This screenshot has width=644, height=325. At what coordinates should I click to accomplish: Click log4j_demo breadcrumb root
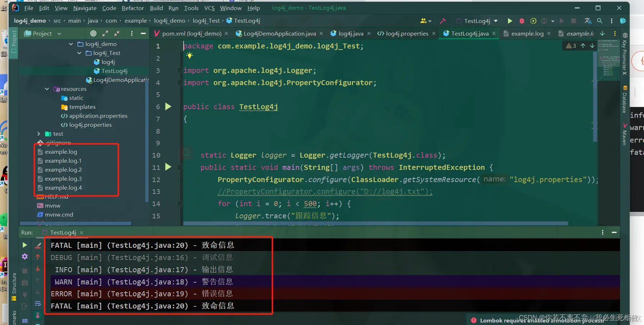(30, 21)
